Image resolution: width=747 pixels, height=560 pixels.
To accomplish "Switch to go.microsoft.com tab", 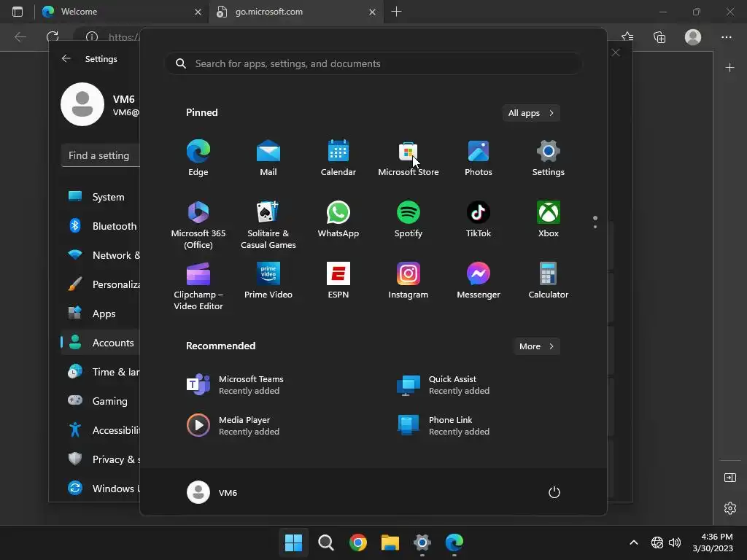I will pos(296,12).
